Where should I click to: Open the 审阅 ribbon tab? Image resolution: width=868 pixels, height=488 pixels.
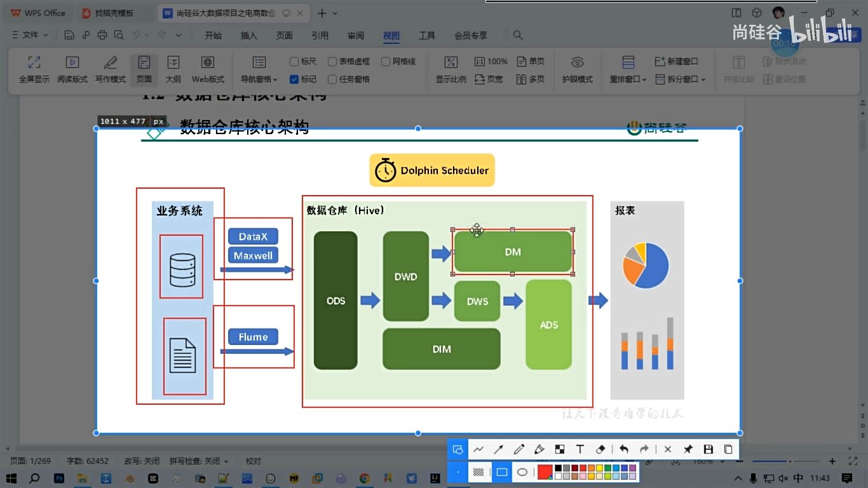pos(356,36)
